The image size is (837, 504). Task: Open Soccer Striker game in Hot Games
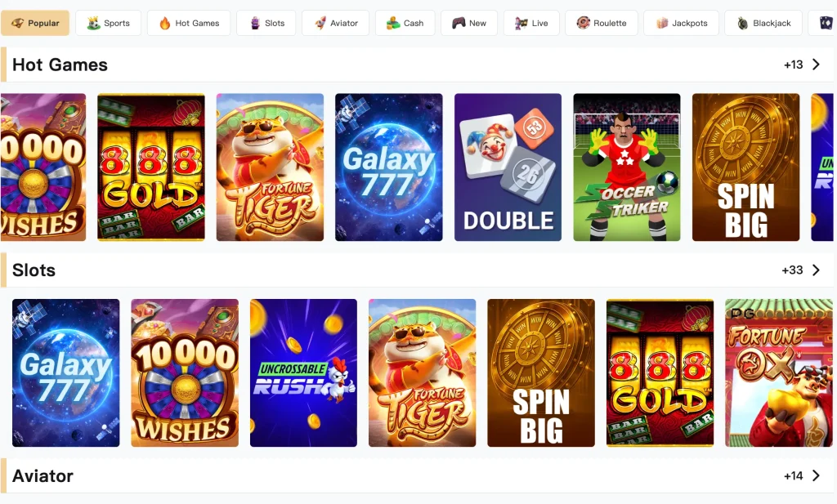627,167
